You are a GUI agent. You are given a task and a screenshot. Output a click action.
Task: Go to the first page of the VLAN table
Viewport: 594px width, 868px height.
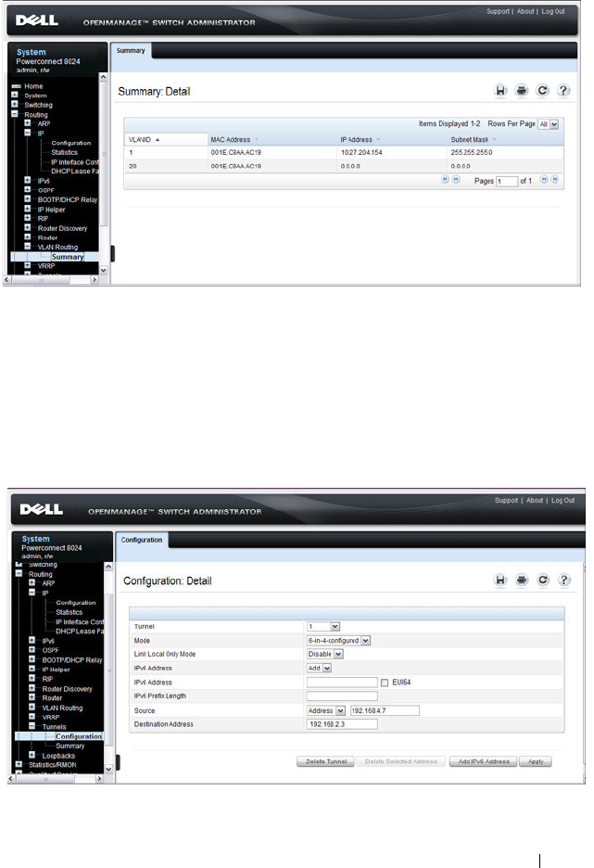pos(445,179)
